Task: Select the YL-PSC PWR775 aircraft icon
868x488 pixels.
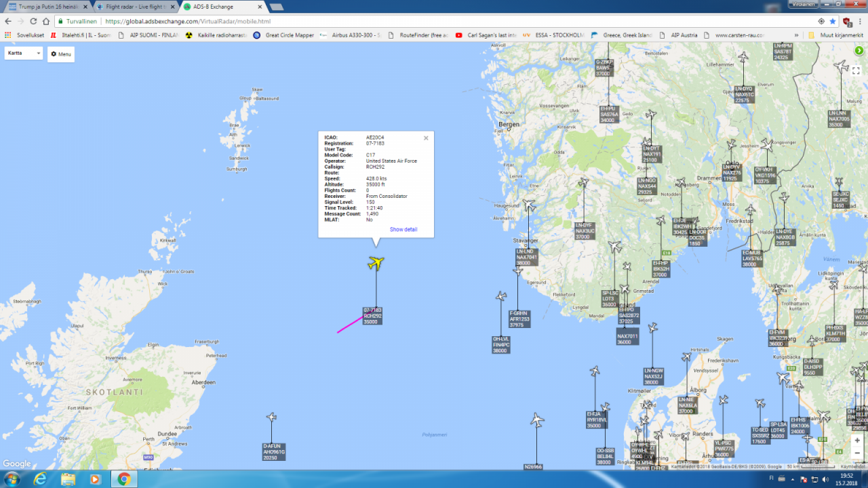Action: click(x=724, y=401)
